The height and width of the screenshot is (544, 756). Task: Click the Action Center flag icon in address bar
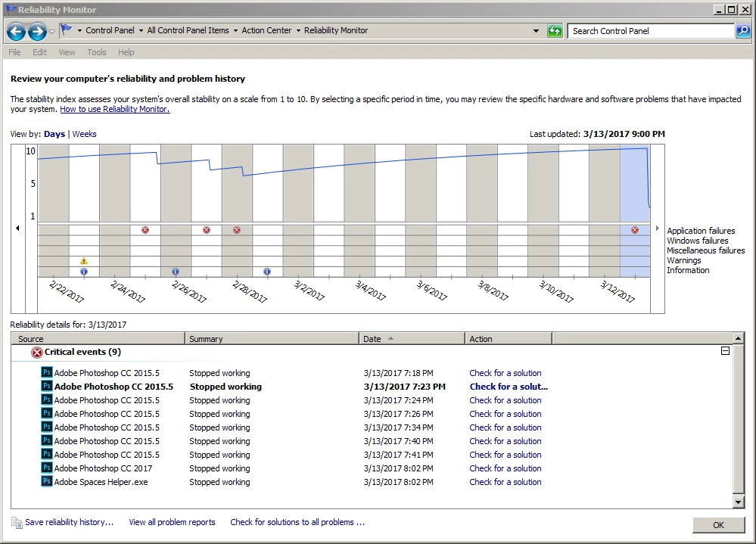(x=67, y=30)
